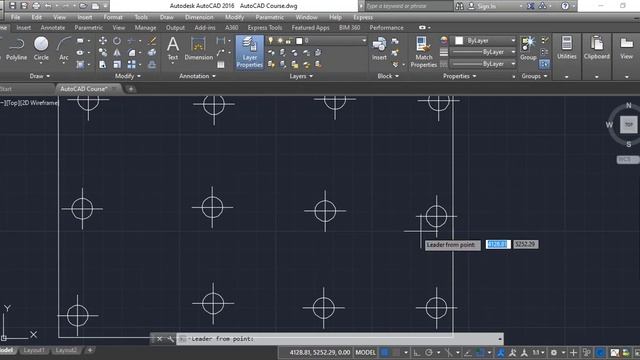Select the Arc draw tool

64,49
